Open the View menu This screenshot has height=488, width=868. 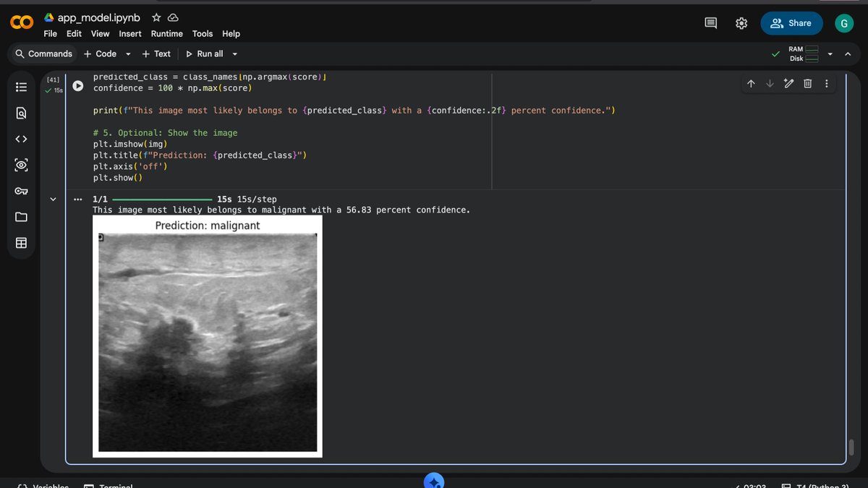101,34
